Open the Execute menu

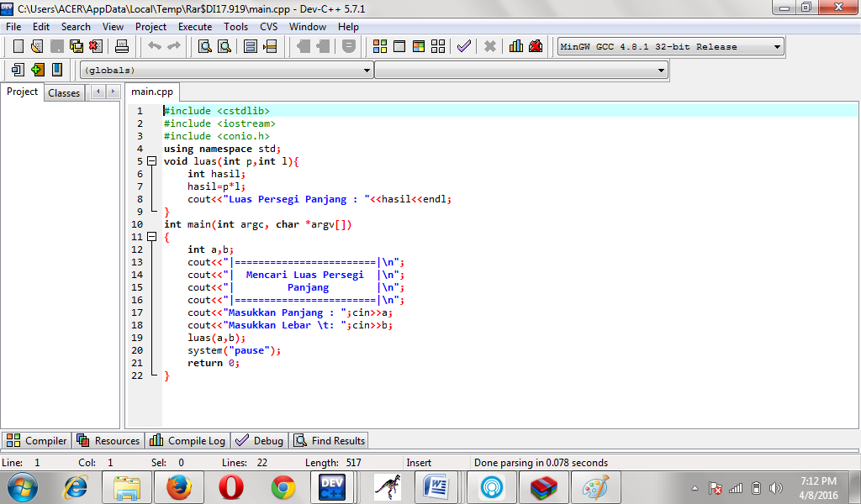click(194, 26)
